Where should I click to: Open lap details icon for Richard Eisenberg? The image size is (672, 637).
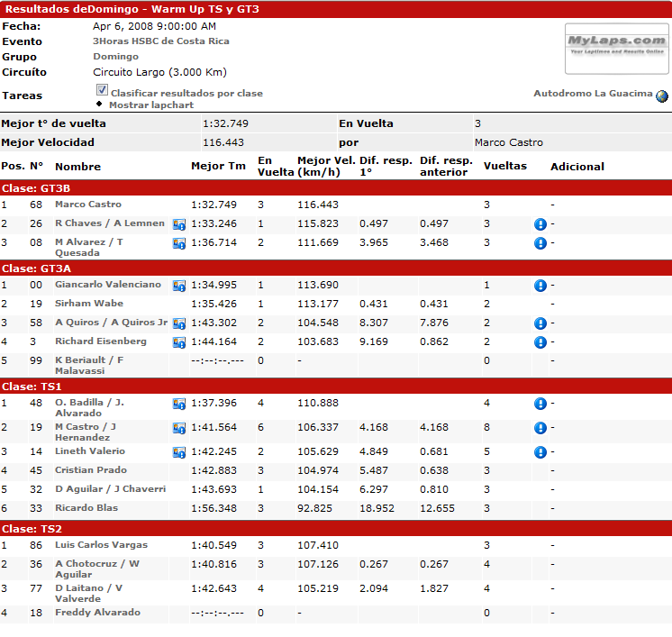pos(179,342)
